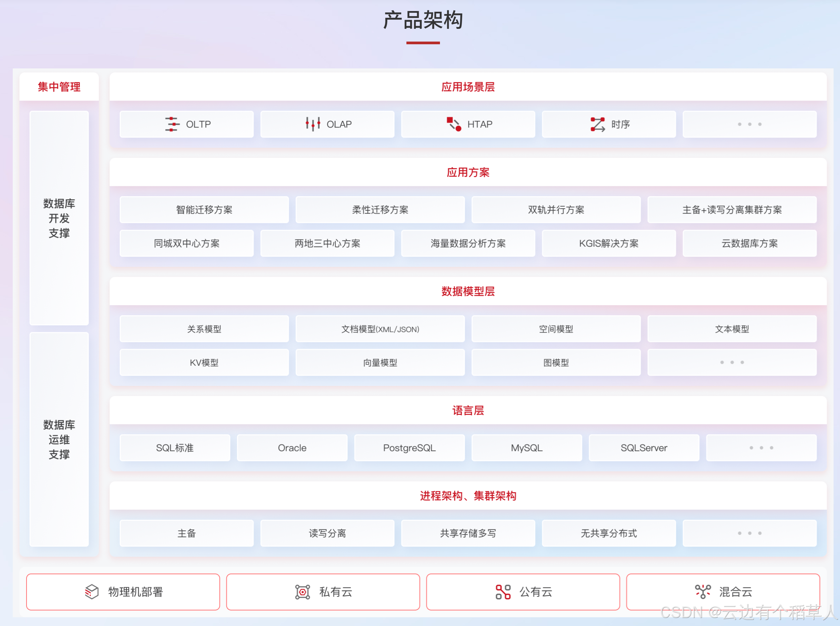Click the 向量模型 box
840x626 pixels.
click(380, 363)
